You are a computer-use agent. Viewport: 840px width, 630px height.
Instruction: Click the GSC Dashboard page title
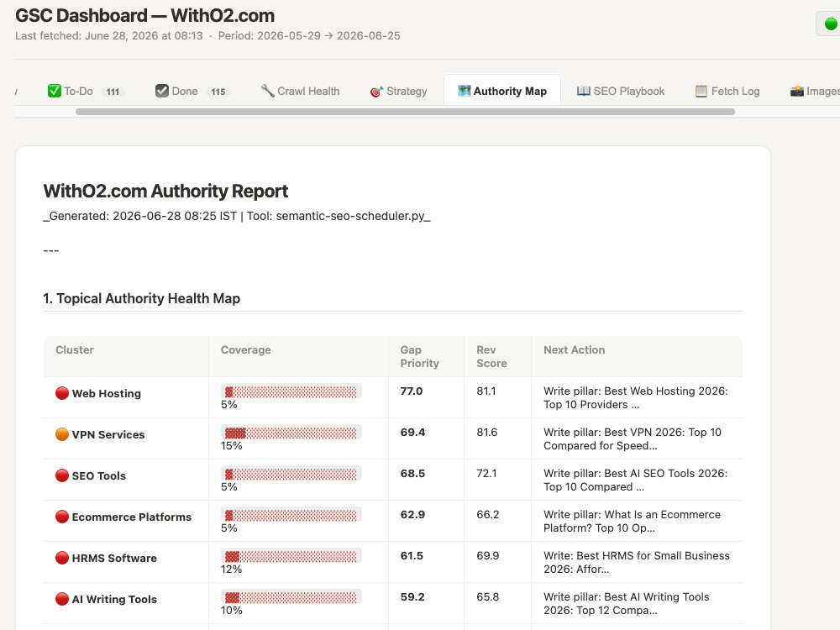pyautogui.click(x=144, y=15)
